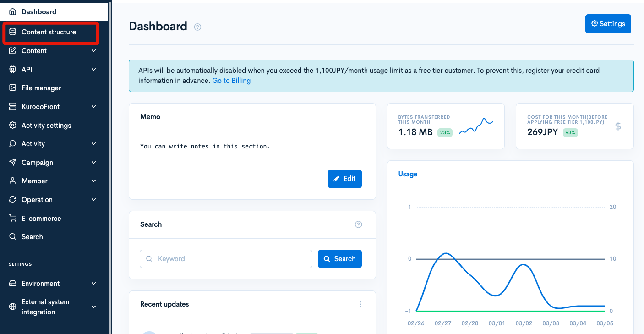The height and width of the screenshot is (334, 644).
Task: Select the Dashboard icon in the sidebar
Action: 13,11
